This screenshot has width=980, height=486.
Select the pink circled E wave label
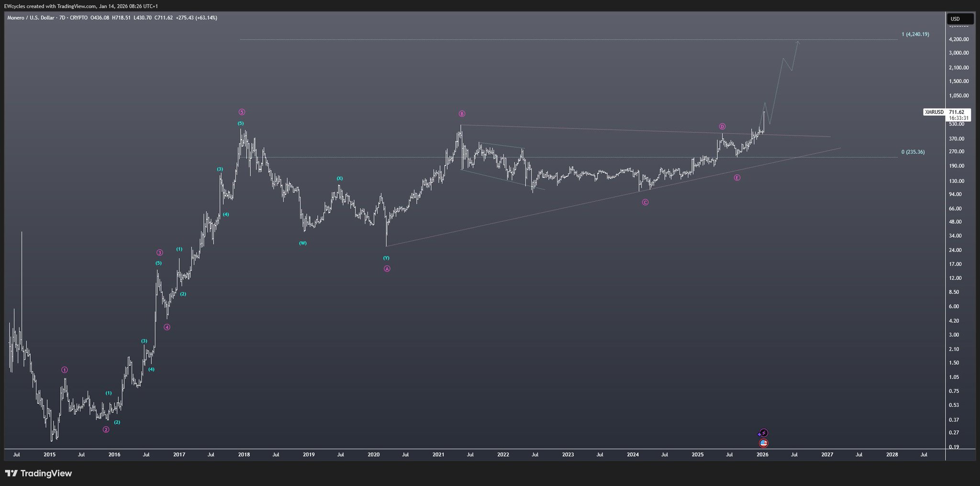click(x=737, y=178)
